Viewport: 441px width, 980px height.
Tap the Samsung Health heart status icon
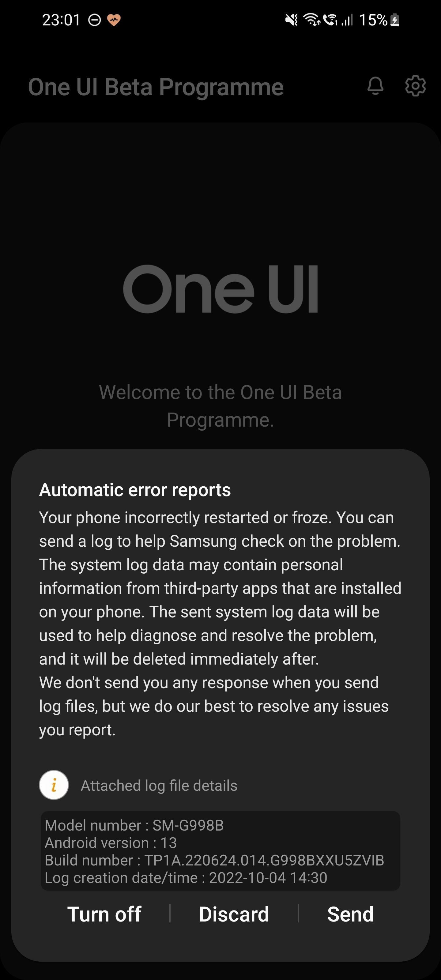tap(114, 20)
